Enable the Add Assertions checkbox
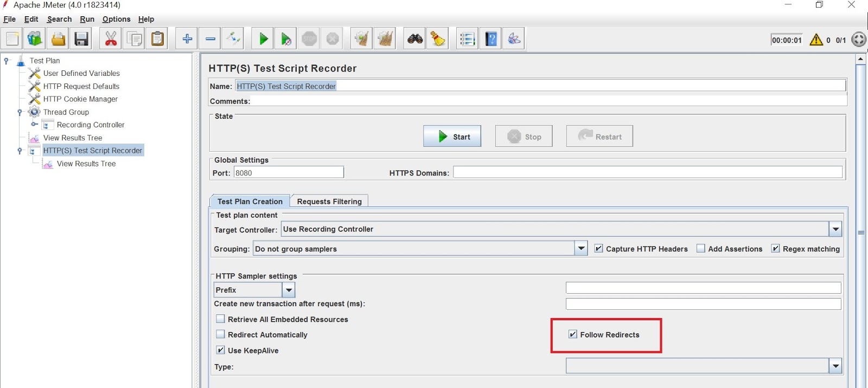The image size is (868, 388). point(700,249)
